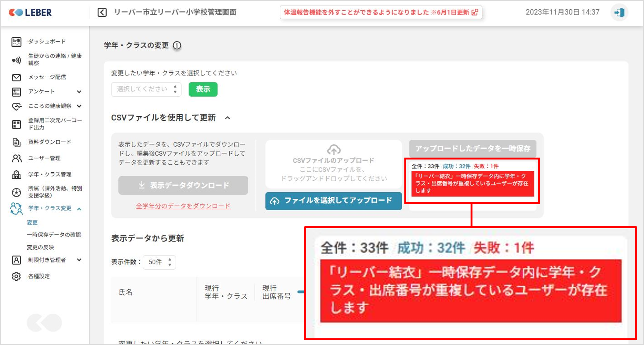
Task: Expand the アンケート sidebar menu
Action: pos(79,92)
